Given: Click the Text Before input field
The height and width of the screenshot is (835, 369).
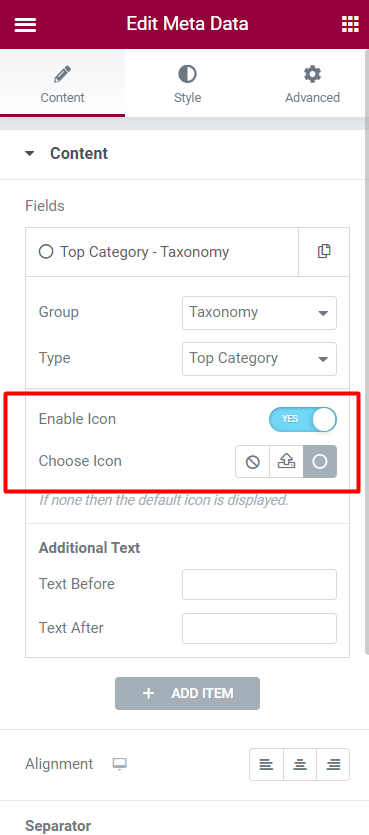Looking at the screenshot, I should 259,584.
